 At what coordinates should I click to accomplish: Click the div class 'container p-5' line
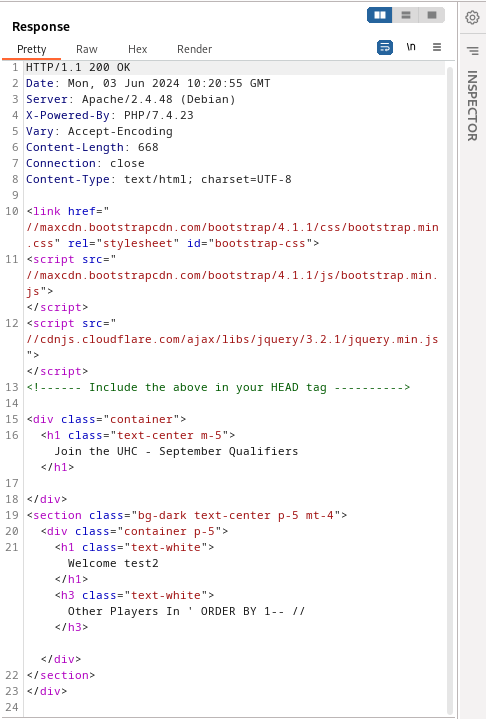[134, 531]
